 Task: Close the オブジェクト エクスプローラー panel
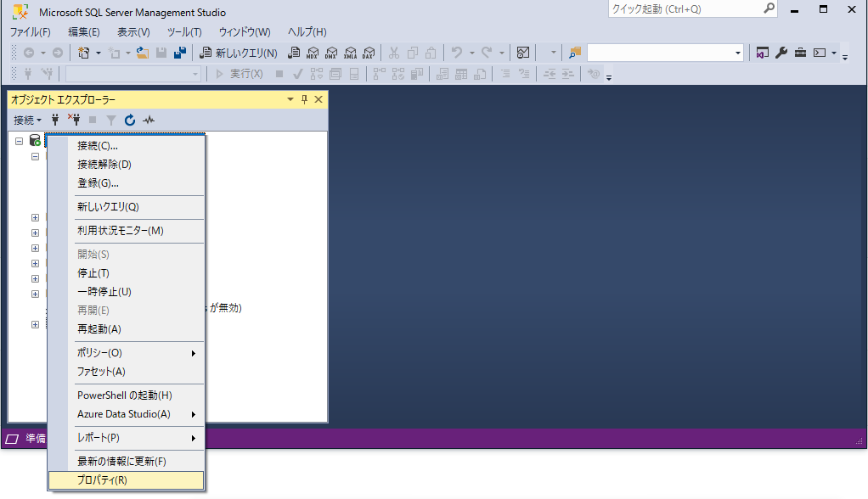click(318, 99)
